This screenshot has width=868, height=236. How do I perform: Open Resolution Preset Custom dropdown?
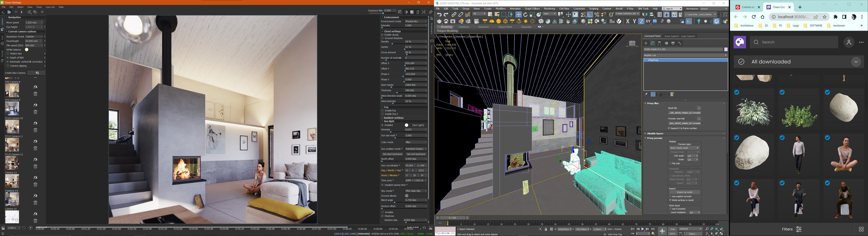tap(34, 37)
